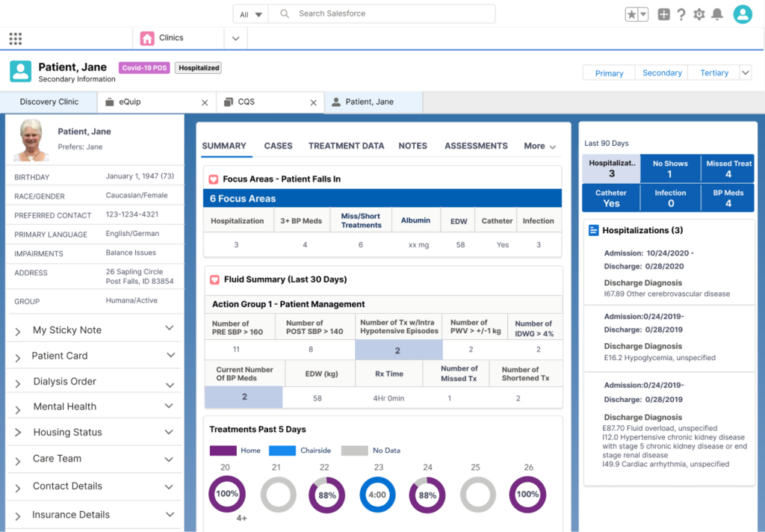This screenshot has width=765, height=532.
Task: Select the Missed Treat tile
Action: pos(728,169)
